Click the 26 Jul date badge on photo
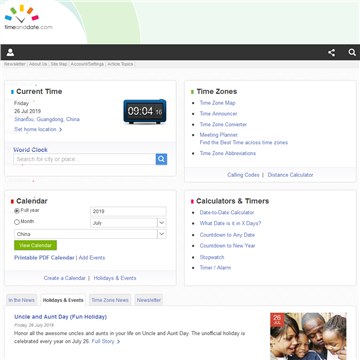360x360 pixels. coord(277,320)
